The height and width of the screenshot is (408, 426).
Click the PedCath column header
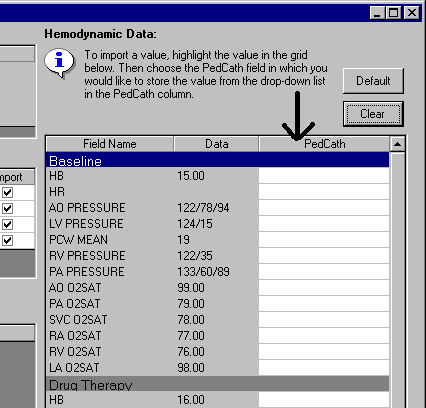[324, 144]
